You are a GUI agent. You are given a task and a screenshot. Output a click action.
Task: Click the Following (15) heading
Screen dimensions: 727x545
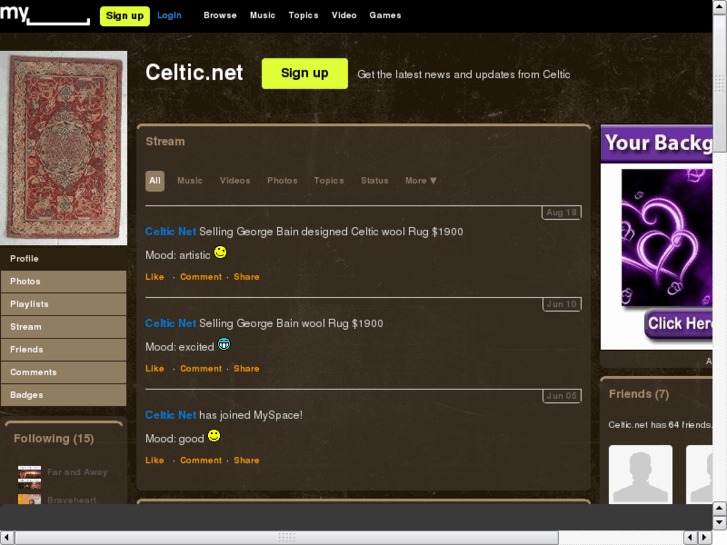(54, 439)
